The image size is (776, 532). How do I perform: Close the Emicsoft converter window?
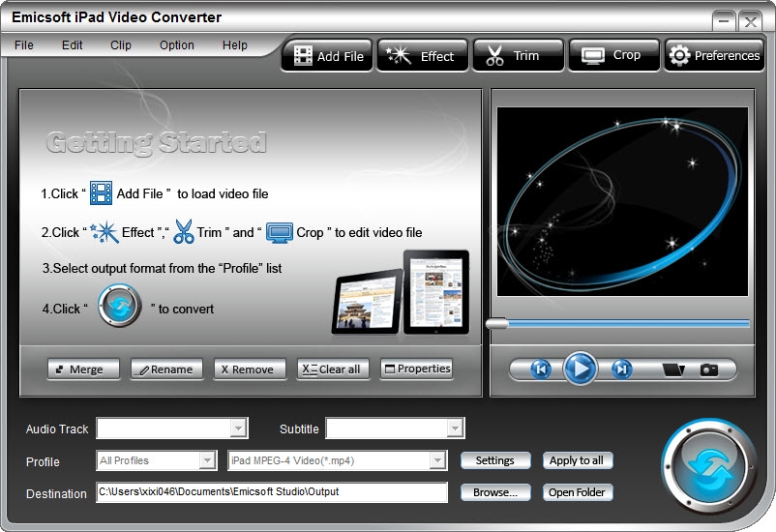pos(750,21)
